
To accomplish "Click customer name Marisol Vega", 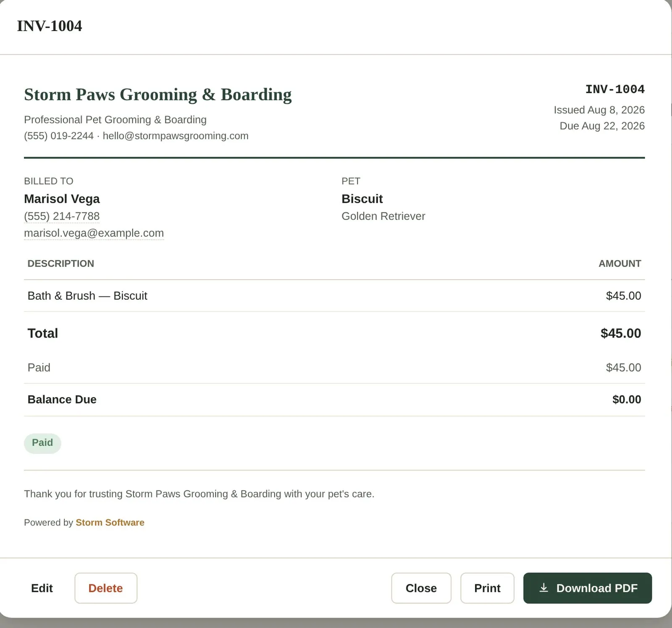I will [62, 199].
